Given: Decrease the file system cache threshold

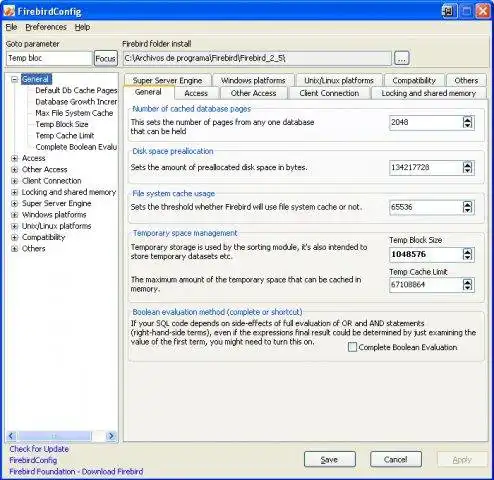Looking at the screenshot, I should 468,210.
